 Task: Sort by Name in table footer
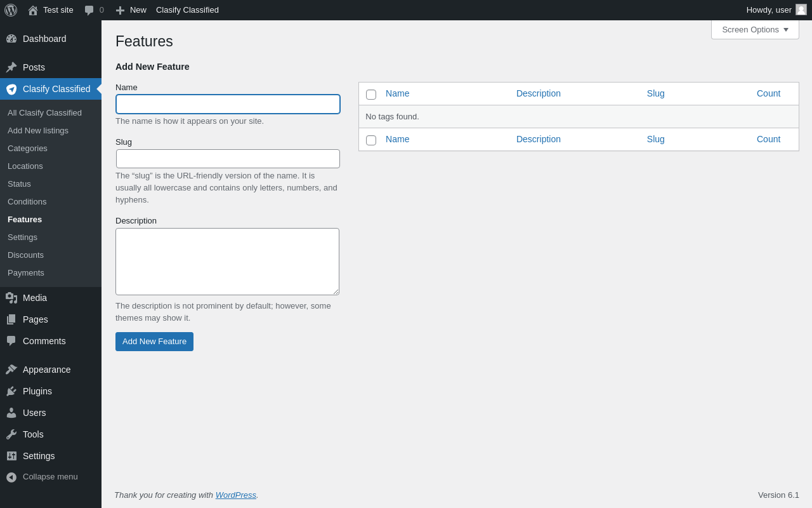(398, 139)
